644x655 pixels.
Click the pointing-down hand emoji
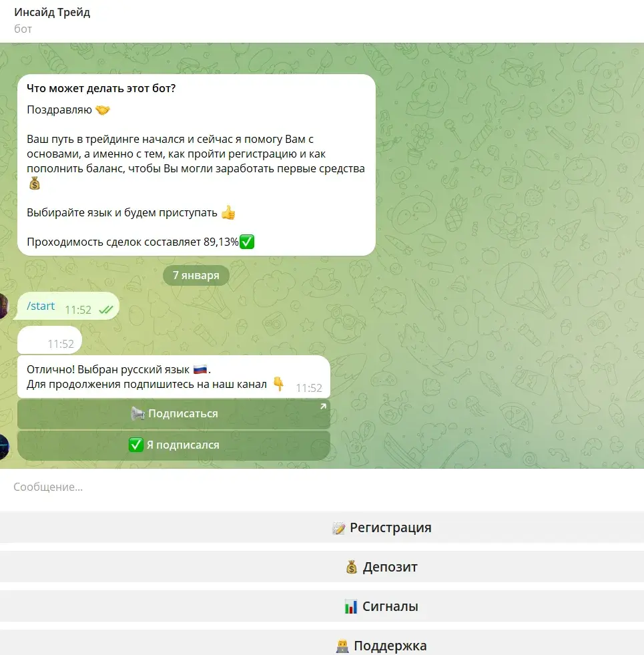click(278, 383)
